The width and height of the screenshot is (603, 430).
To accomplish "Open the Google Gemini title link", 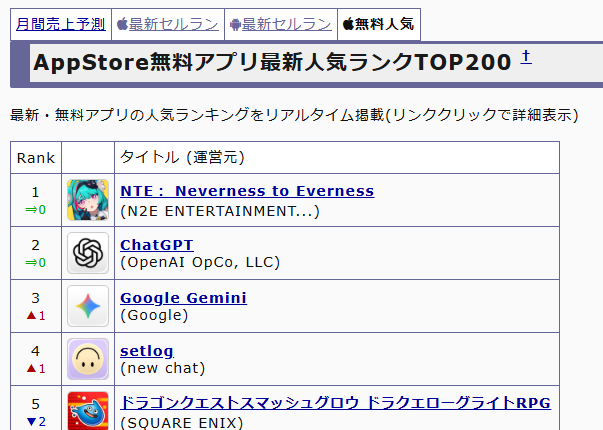I will point(183,297).
